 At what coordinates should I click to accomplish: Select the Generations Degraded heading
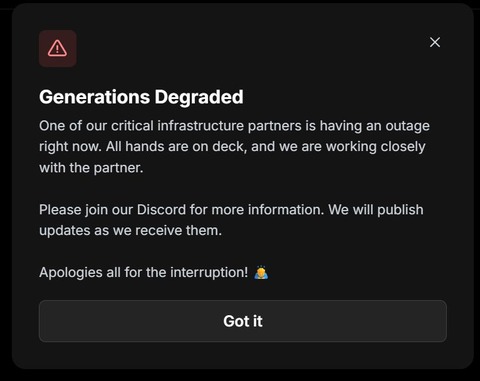point(141,97)
